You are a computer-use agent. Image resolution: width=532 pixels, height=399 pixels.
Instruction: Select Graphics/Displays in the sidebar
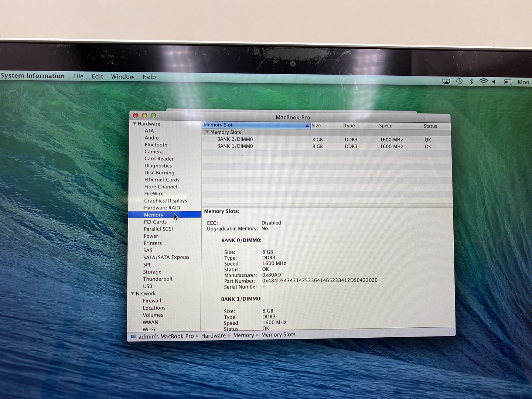click(166, 201)
